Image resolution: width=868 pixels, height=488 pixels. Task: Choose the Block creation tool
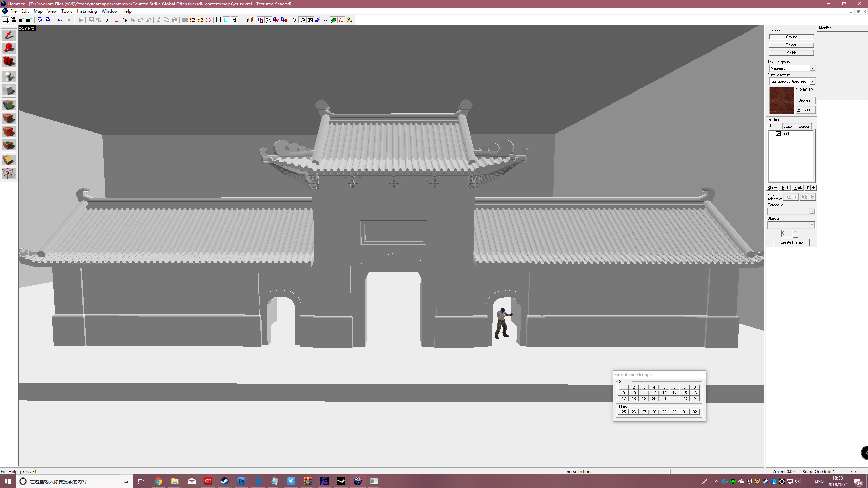9,90
